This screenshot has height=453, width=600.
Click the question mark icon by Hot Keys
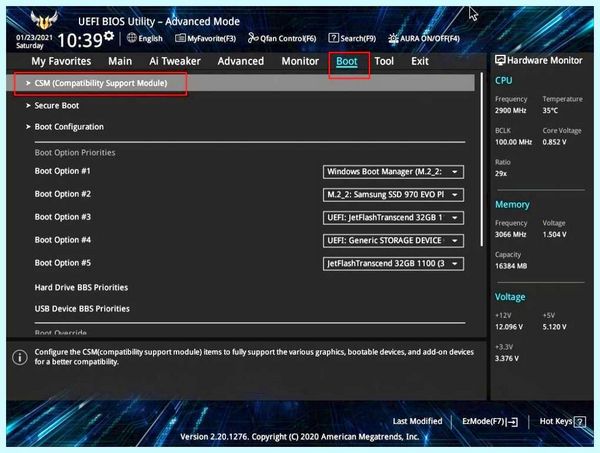pyautogui.click(x=580, y=422)
